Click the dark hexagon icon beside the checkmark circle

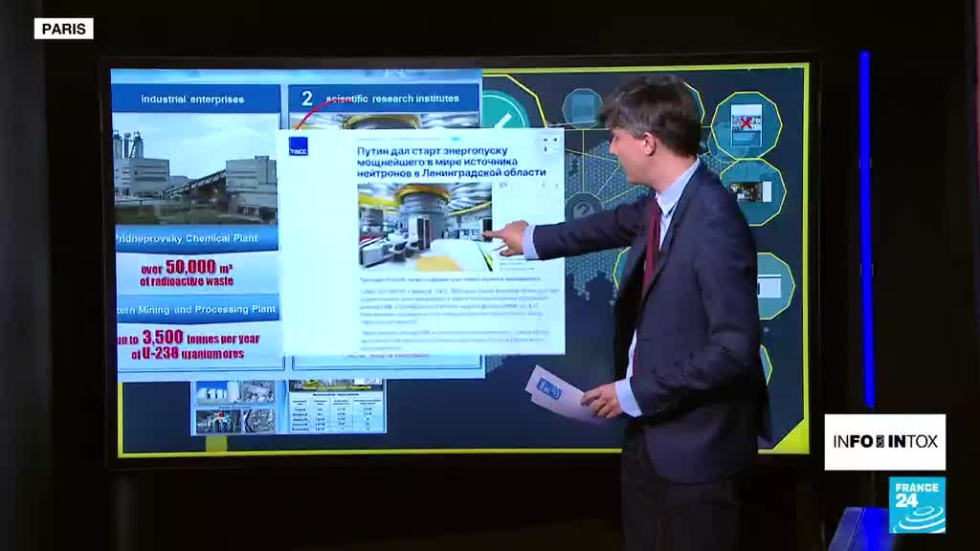(581, 108)
